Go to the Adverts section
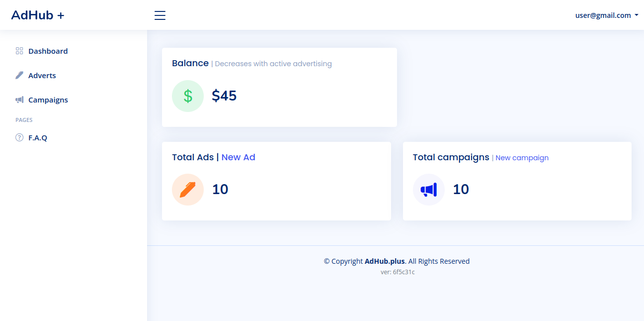The image size is (644, 321). coord(42,75)
